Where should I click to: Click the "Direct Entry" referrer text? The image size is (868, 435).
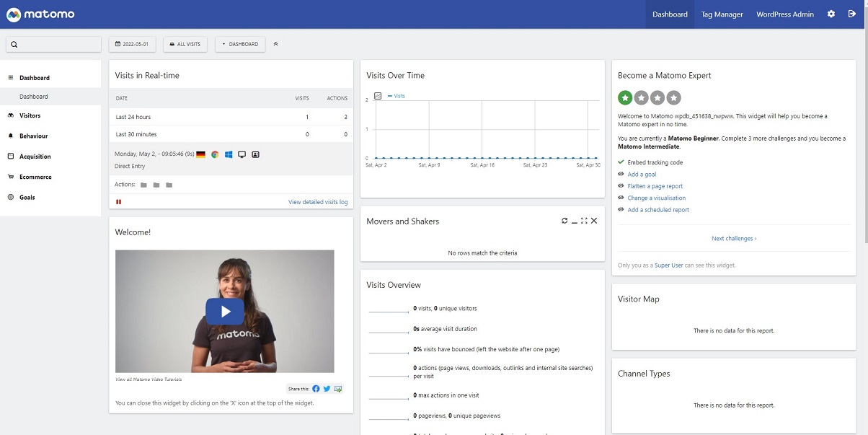130,166
